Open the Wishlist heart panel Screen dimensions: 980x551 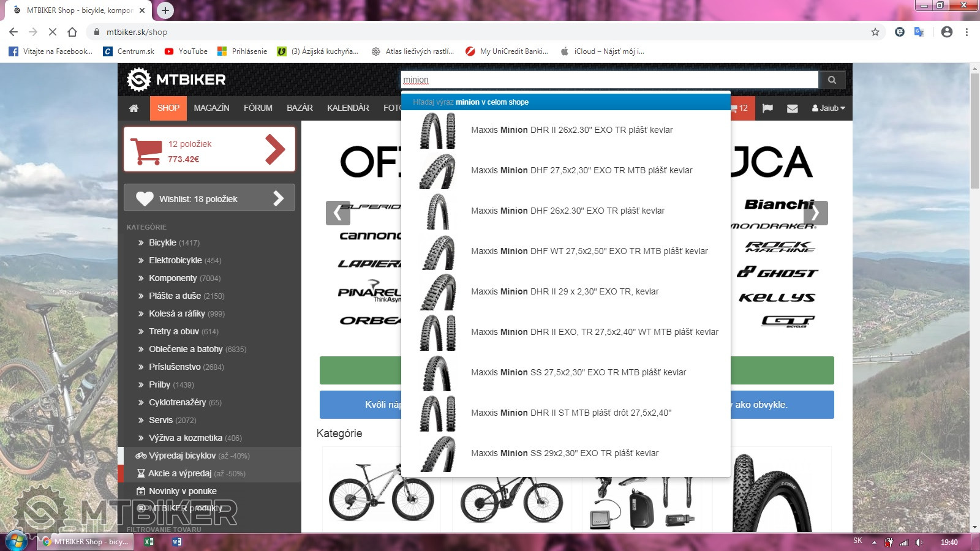tap(209, 198)
